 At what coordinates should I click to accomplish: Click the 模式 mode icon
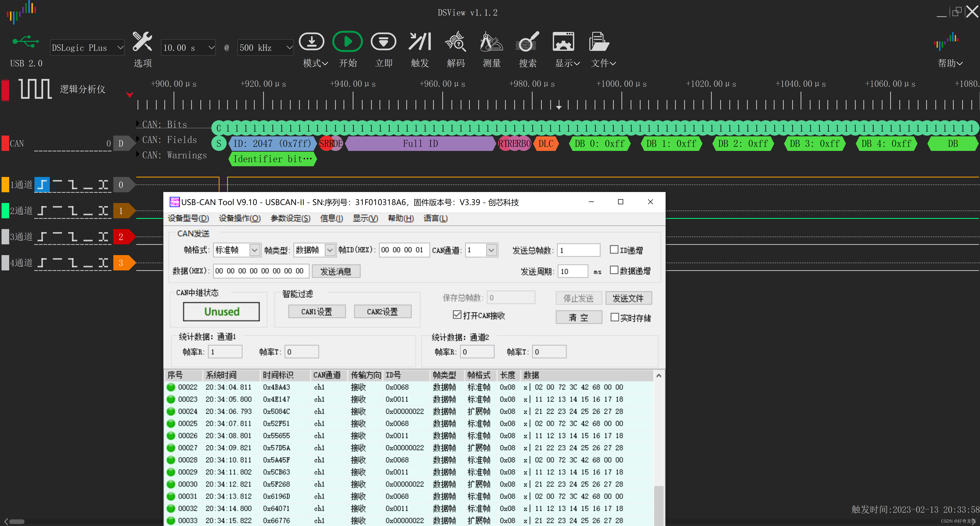point(312,41)
